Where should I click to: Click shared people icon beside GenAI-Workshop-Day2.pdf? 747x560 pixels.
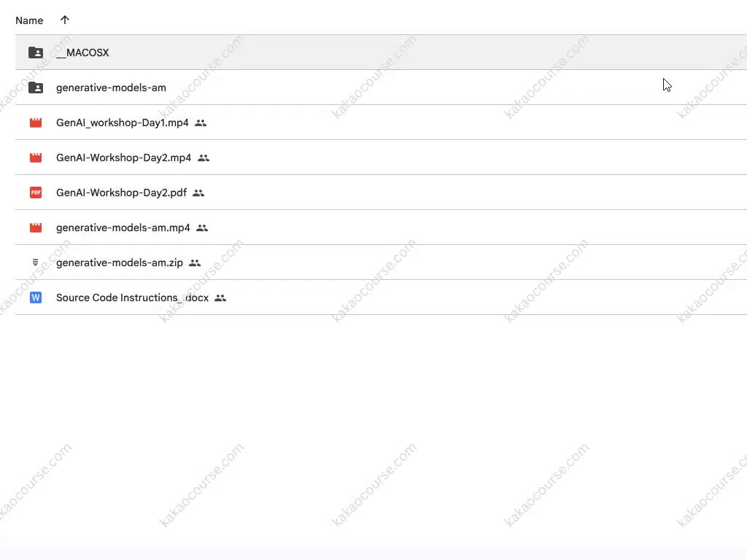(198, 192)
